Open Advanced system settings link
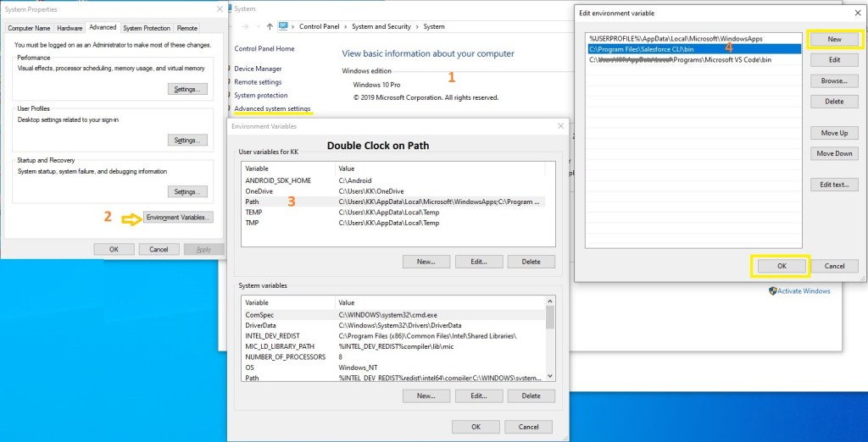868x442 pixels. [272, 108]
